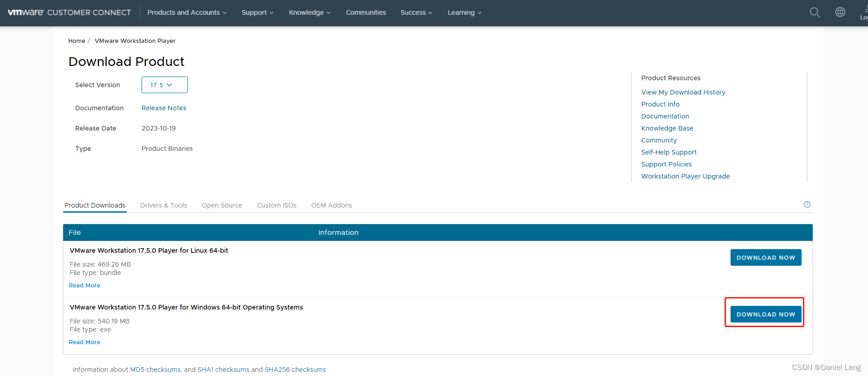Image resolution: width=868 pixels, height=376 pixels.
Task: Click the Download Product heading
Action: click(126, 61)
